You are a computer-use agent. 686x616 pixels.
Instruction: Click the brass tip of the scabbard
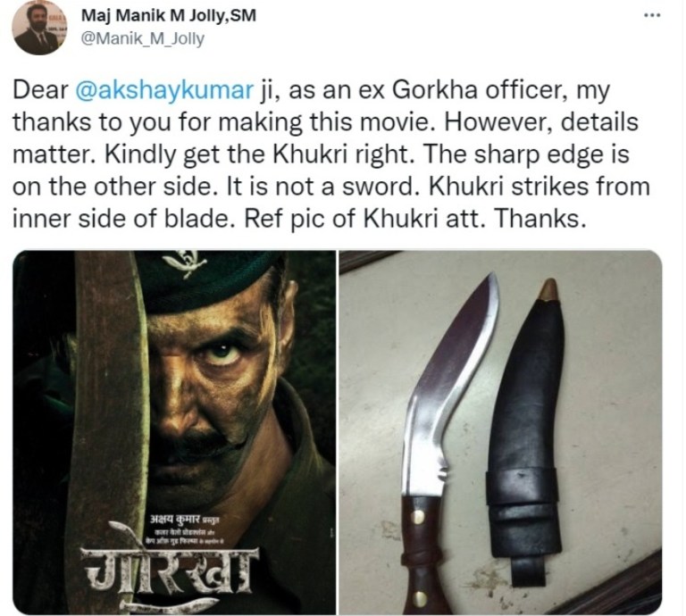coord(548,290)
